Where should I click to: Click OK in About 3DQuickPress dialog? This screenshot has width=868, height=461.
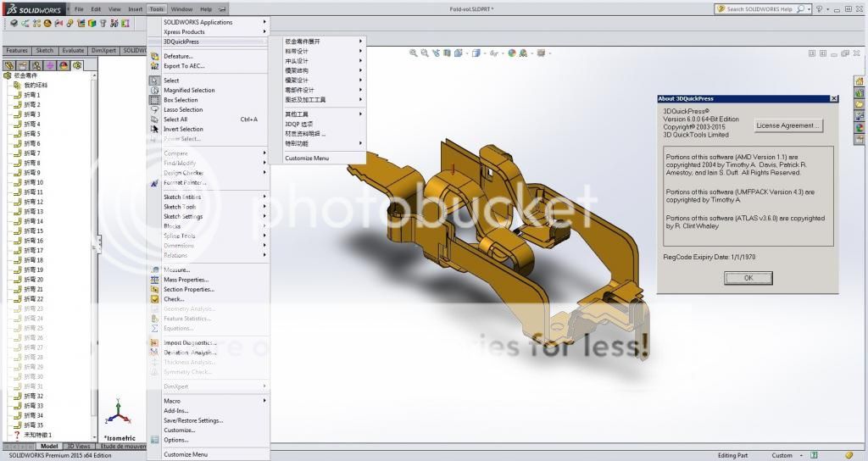click(x=748, y=278)
